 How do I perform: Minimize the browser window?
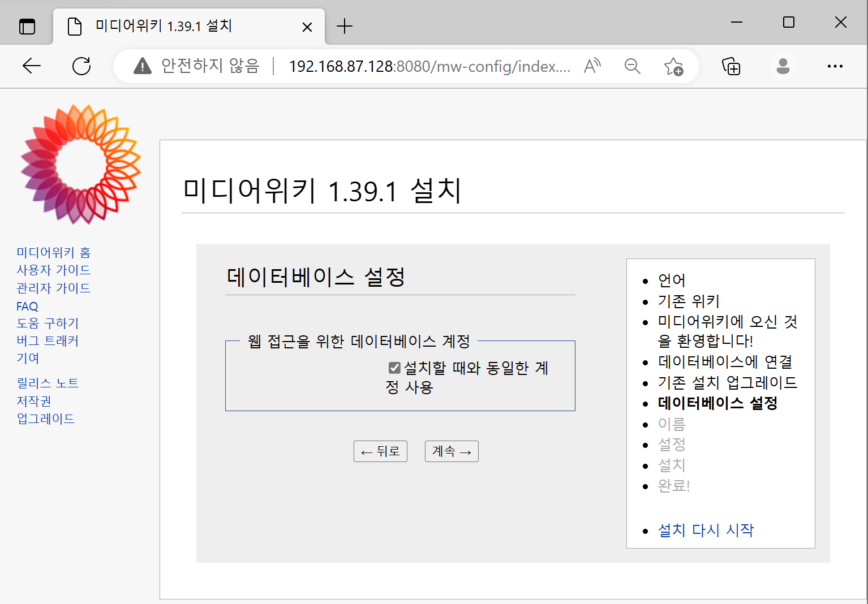[737, 22]
